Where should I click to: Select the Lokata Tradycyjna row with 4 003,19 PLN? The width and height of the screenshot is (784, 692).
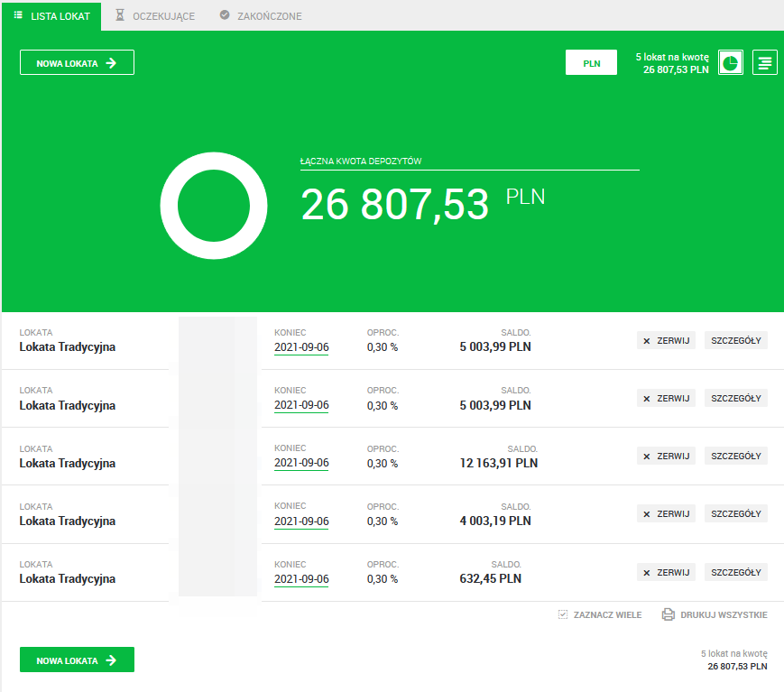[x=68, y=521]
